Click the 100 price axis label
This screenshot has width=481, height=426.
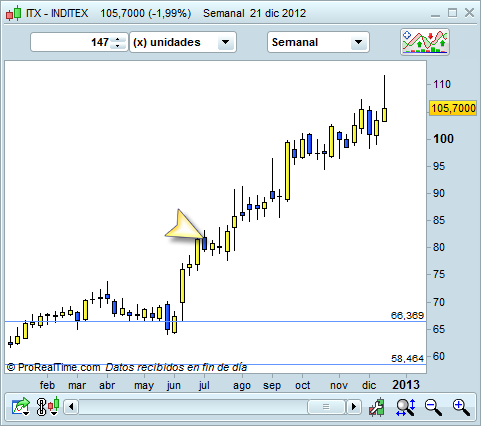coord(443,139)
